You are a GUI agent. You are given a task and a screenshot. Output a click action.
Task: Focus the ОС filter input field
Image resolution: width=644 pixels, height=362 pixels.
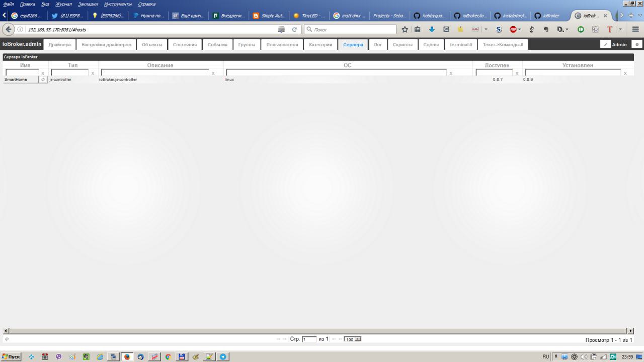336,73
